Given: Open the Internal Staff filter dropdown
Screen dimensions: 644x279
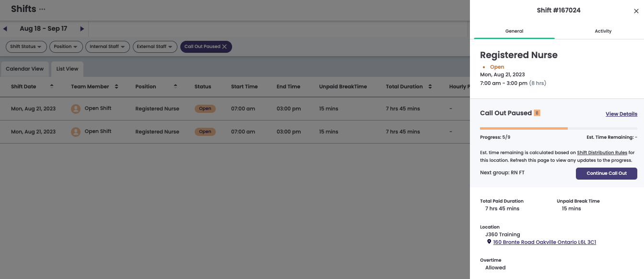Looking at the screenshot, I should 107,47.
